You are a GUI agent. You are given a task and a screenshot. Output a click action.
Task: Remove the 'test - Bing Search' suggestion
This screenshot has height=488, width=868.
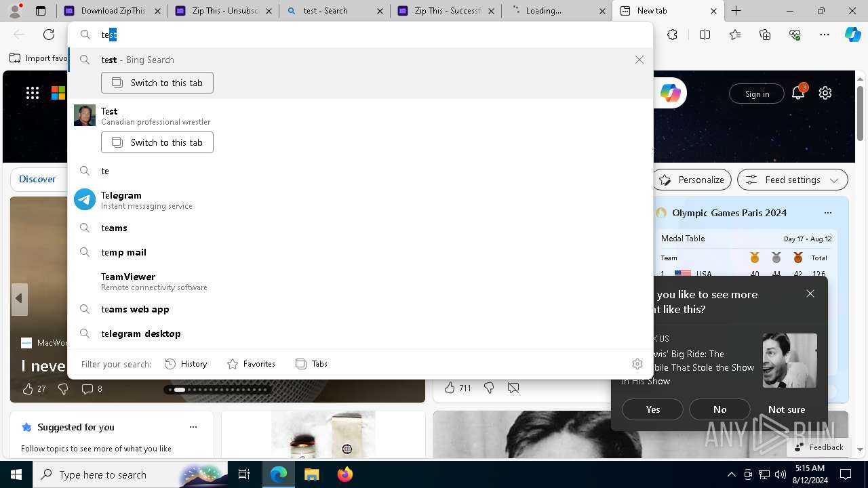[639, 60]
